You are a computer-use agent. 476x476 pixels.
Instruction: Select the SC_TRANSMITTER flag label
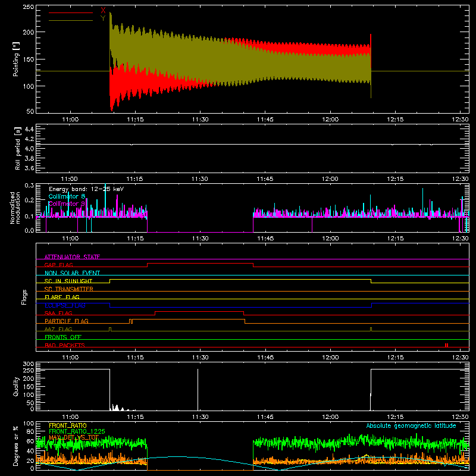(x=69, y=289)
